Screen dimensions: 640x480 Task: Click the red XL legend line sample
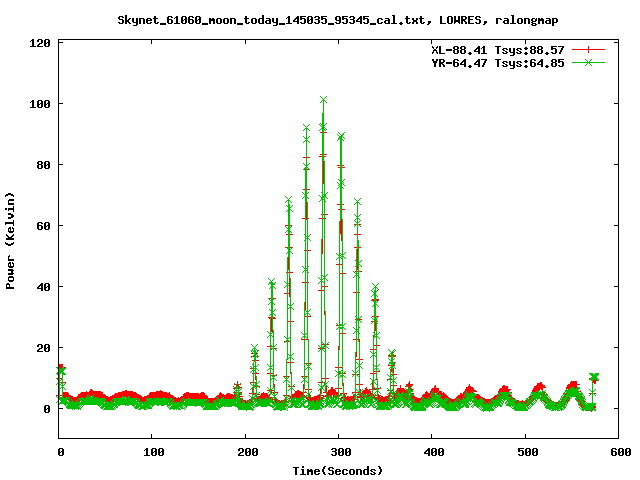(x=589, y=49)
